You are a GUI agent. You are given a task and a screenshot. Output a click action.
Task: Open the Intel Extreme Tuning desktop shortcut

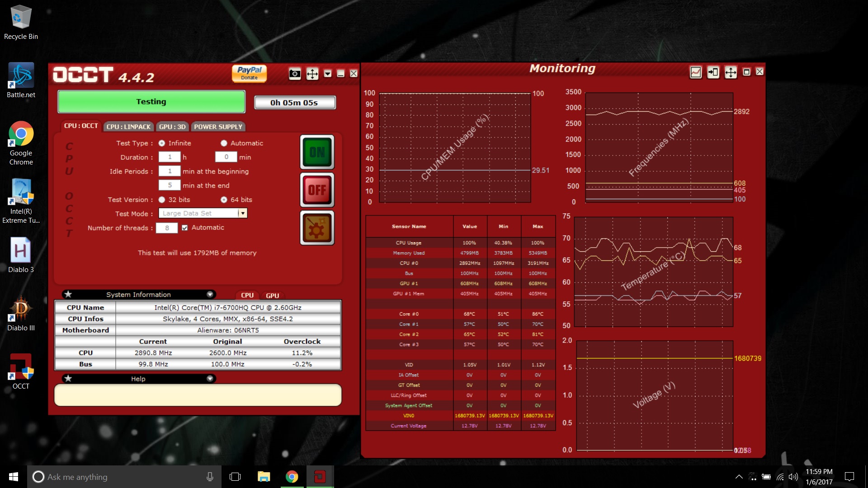(21, 202)
